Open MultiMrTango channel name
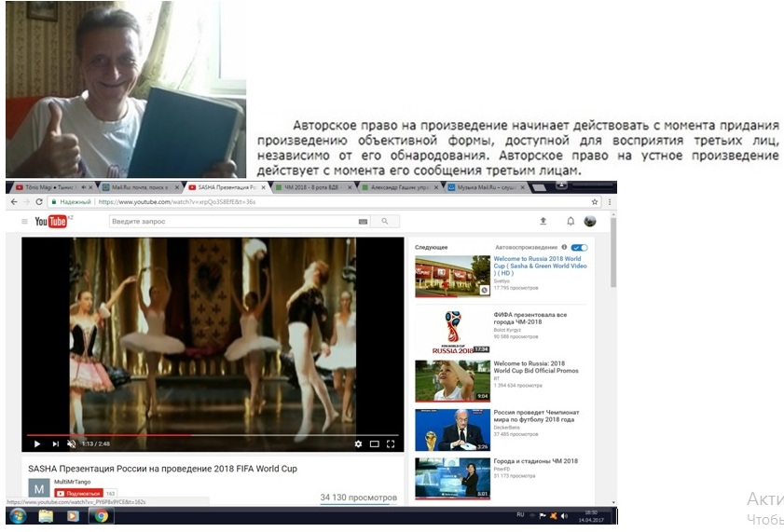 [72, 482]
